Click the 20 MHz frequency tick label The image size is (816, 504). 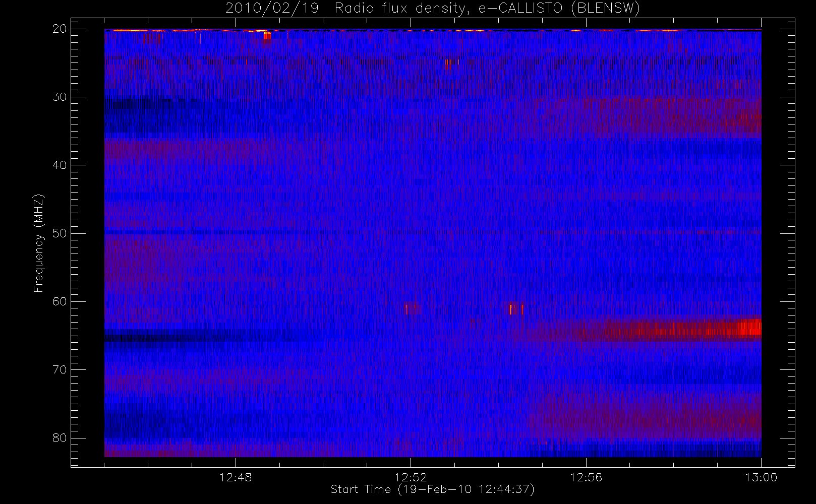(60, 29)
